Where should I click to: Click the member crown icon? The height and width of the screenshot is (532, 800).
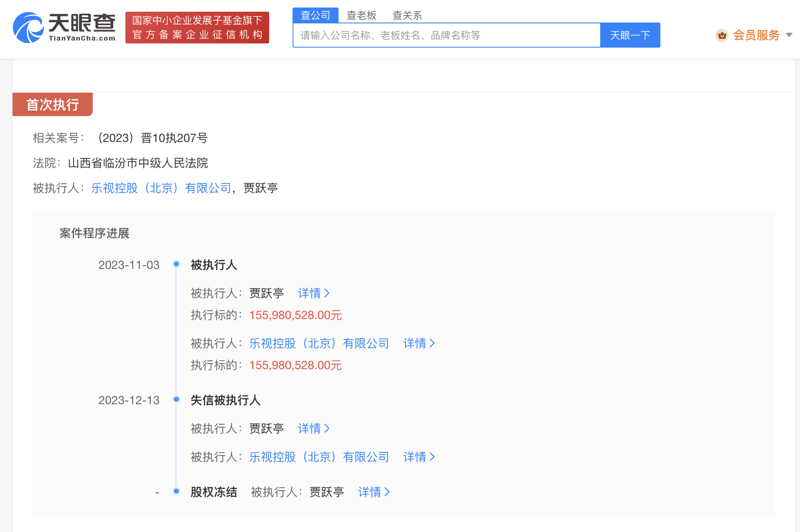[722, 35]
